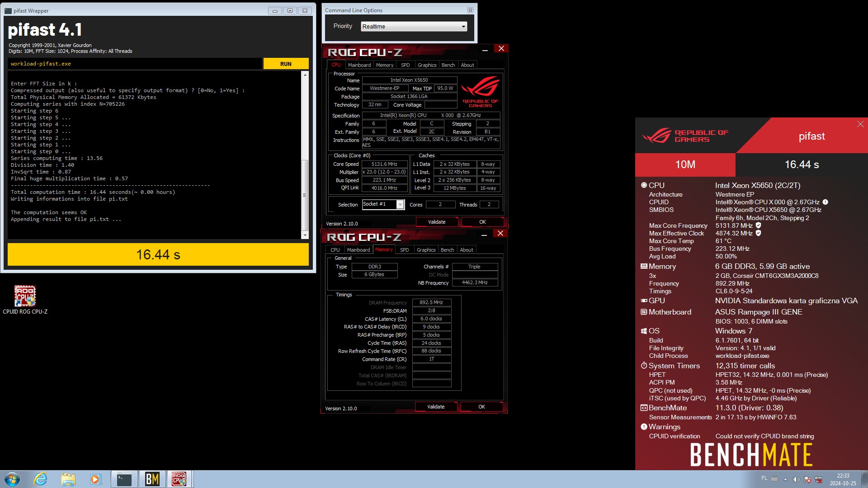Open the media player taskbar icon

(95, 479)
